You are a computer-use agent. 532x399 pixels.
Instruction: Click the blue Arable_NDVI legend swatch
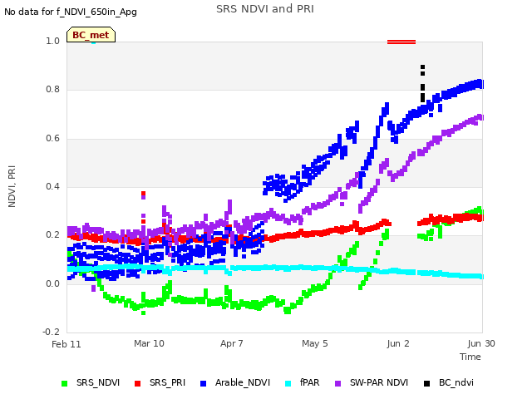[x=203, y=383]
